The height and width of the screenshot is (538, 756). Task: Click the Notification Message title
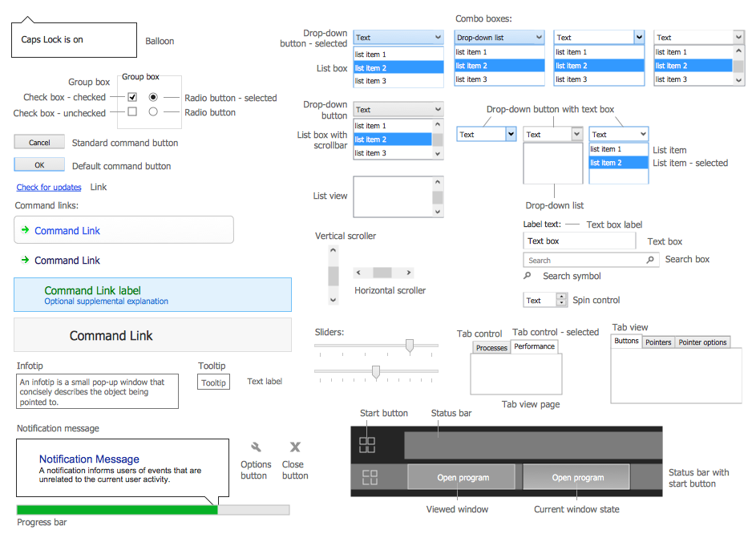pos(89,459)
